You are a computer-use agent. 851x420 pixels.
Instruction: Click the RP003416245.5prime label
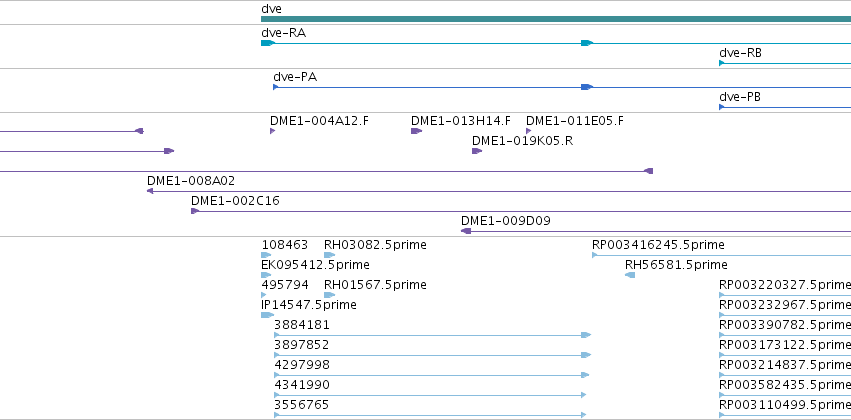coord(658,245)
